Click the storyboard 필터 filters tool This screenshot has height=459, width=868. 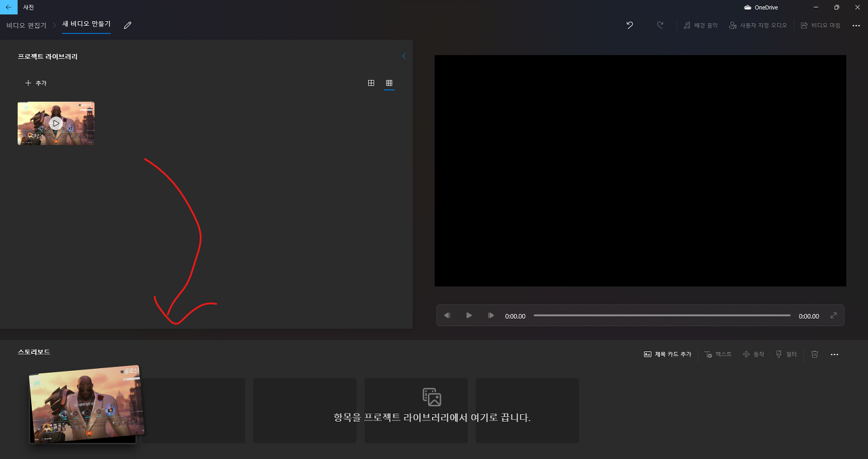(786, 354)
